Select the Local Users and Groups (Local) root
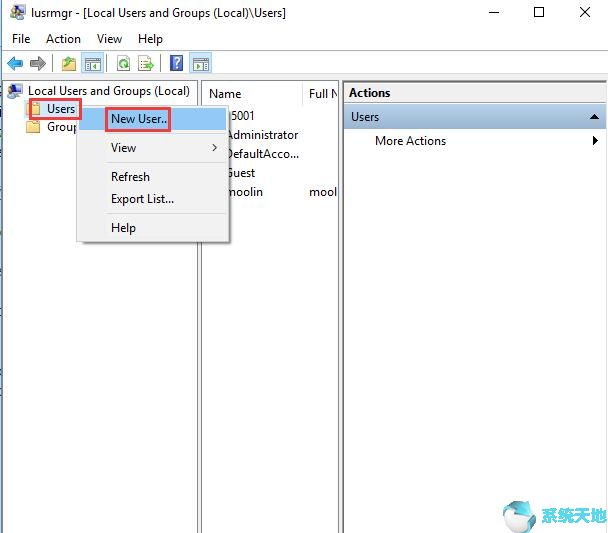 pos(109,91)
